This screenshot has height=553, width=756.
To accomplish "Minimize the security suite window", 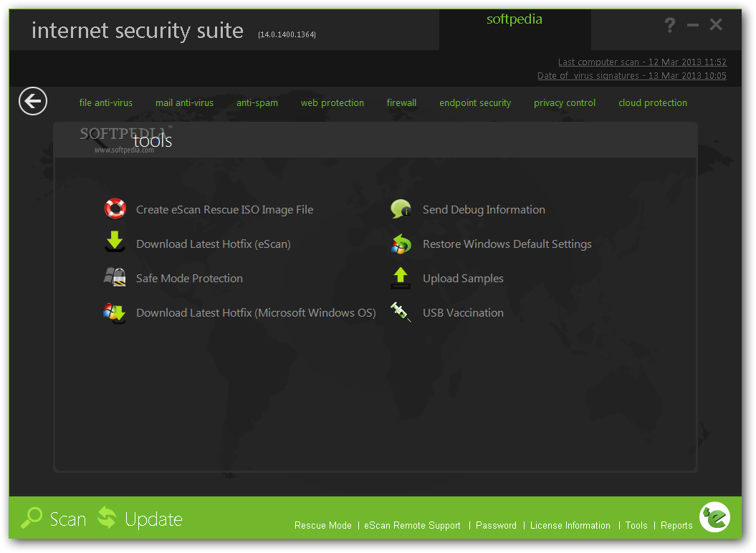I will pos(693,25).
